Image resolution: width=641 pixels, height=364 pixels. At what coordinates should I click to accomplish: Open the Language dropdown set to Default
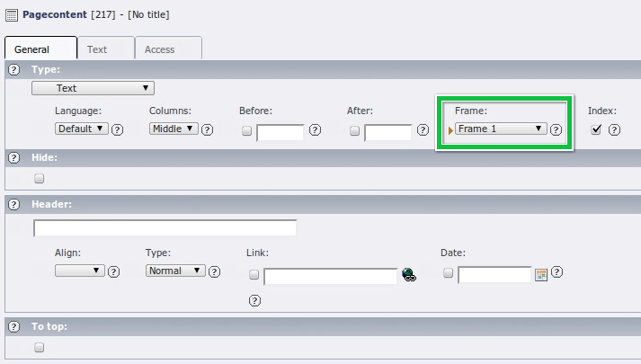[81, 129]
